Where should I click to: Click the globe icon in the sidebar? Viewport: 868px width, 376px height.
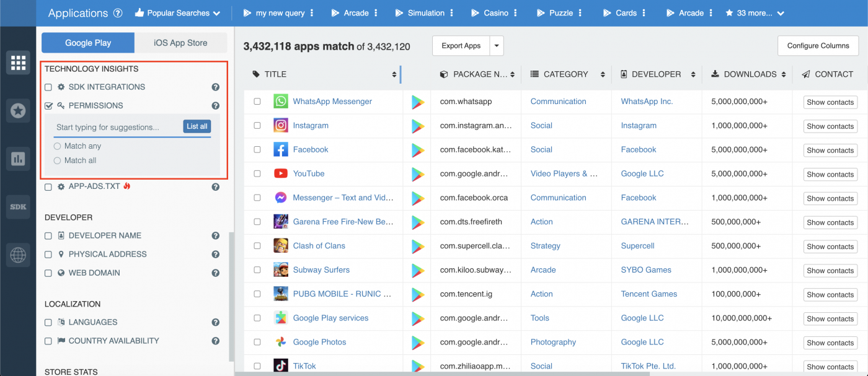coord(17,255)
